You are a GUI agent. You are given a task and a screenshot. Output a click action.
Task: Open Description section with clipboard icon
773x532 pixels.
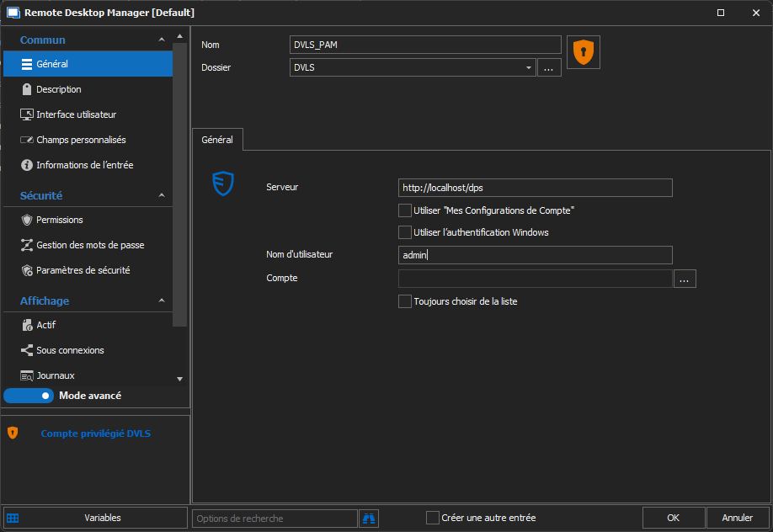tap(59, 89)
